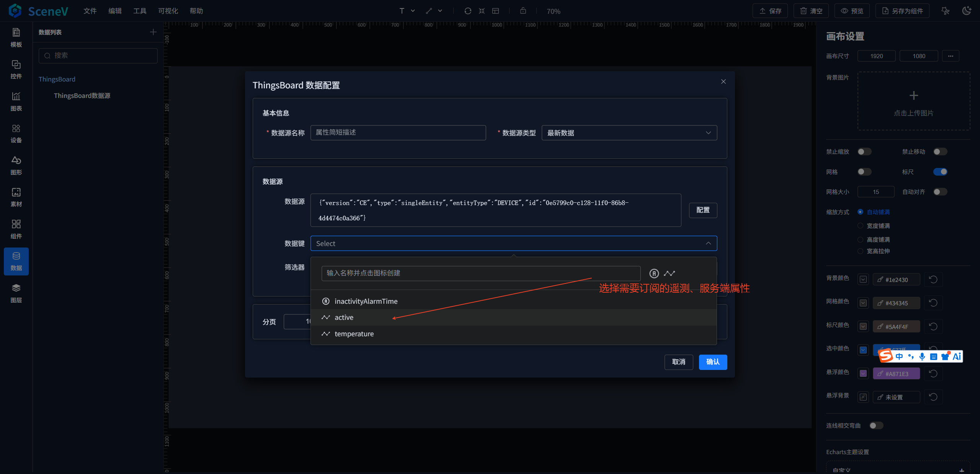Toggle dark mode moon icon
The image size is (980, 474).
[x=967, y=11]
